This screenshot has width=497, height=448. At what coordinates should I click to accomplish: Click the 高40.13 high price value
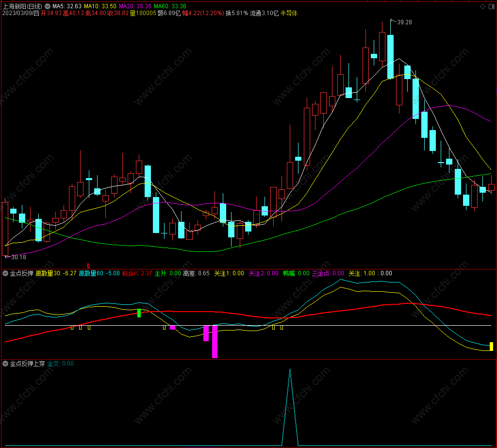74,13
